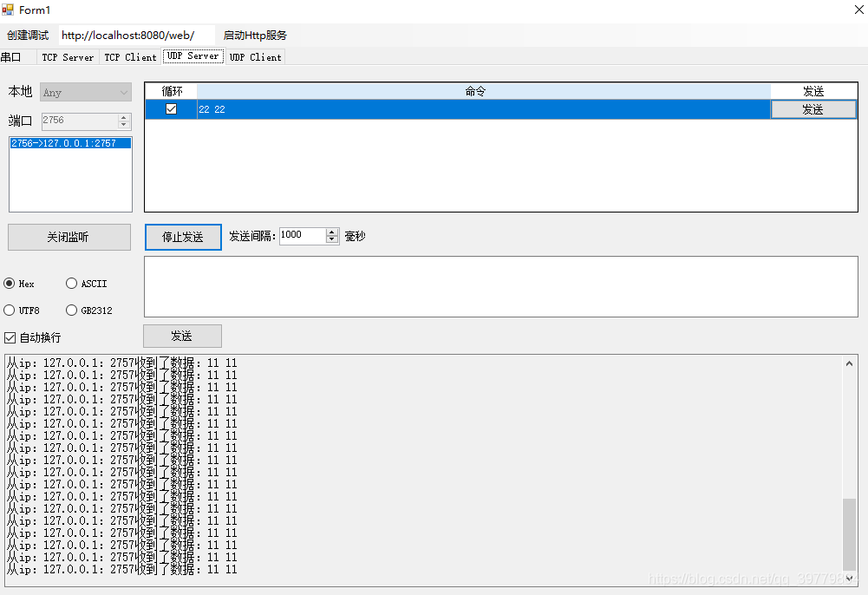The height and width of the screenshot is (595, 868).
Task: Click the 端口 2756 port field
Action: coord(80,121)
